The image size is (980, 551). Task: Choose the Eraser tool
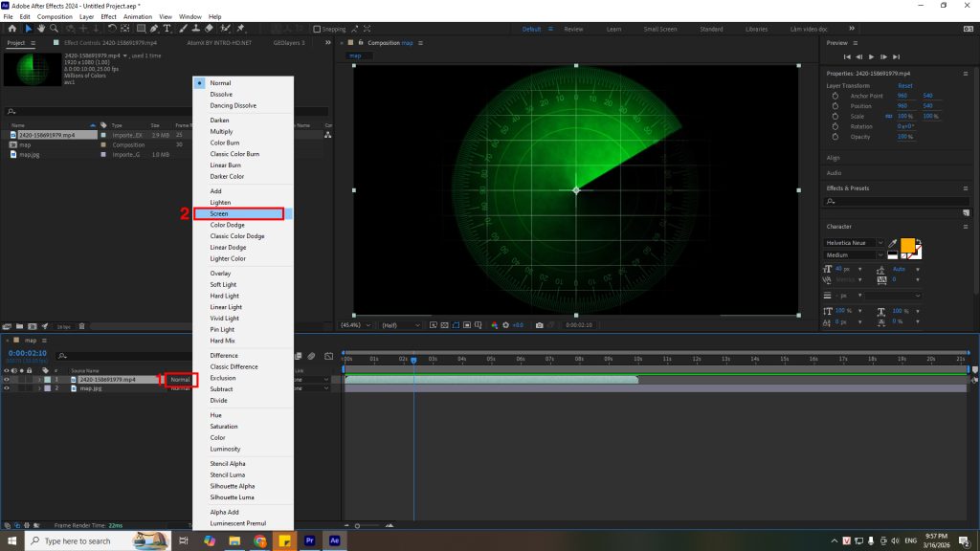[209, 29]
